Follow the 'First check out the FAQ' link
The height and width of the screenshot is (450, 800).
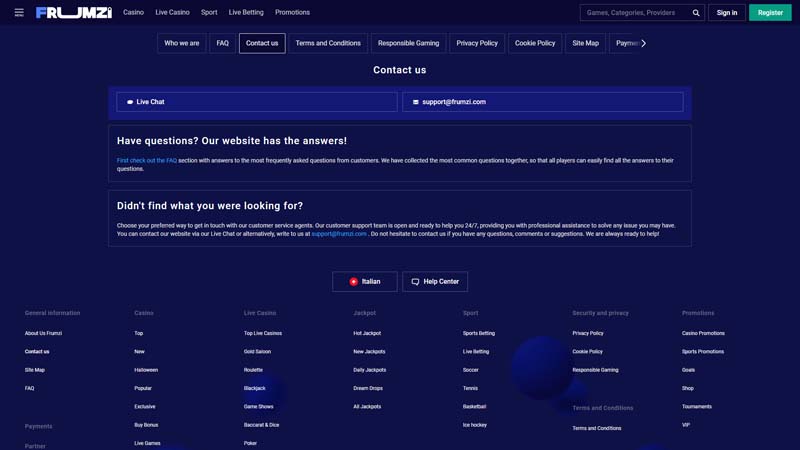tap(146, 160)
